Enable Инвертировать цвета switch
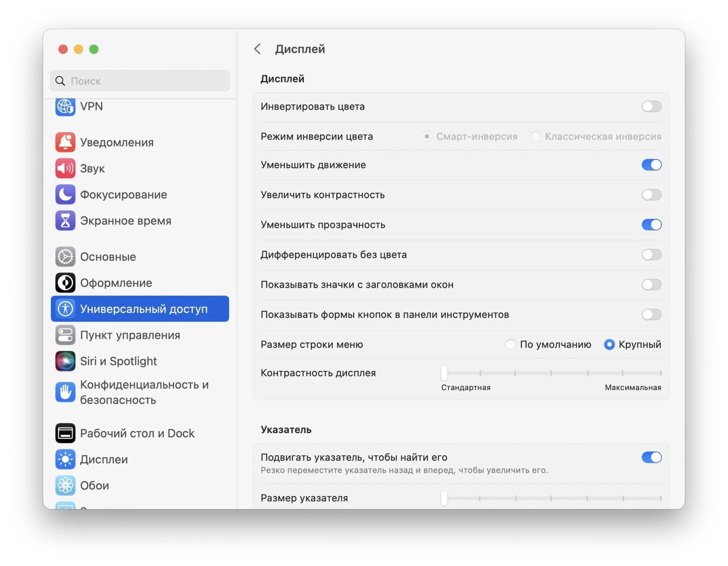 click(x=651, y=106)
